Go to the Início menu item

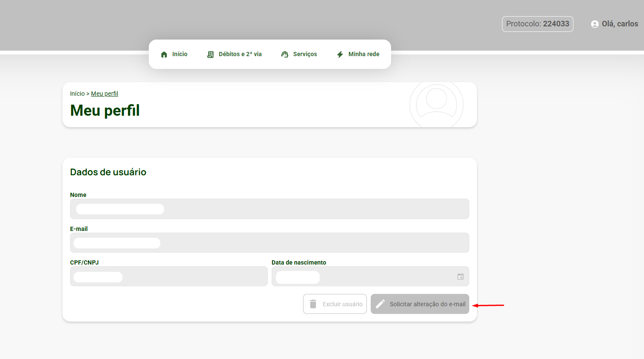point(179,54)
